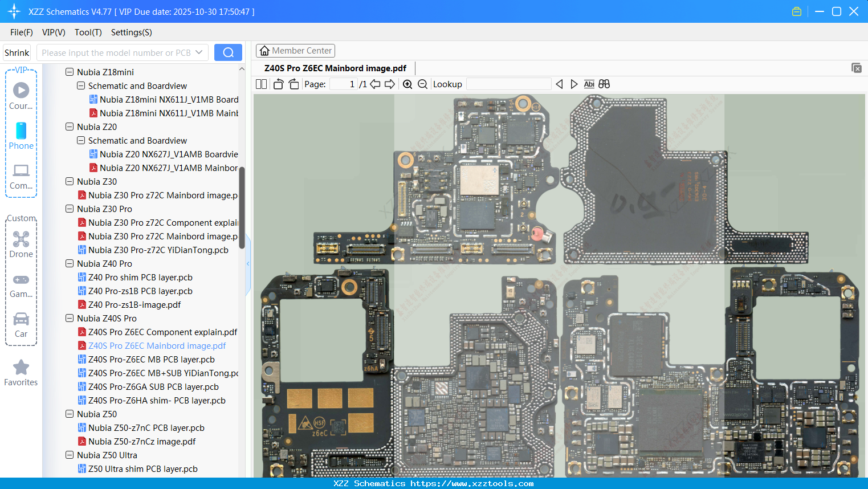Screen dimensions: 868x489
Task: Zoom out of the PDF view
Action: (422, 84)
